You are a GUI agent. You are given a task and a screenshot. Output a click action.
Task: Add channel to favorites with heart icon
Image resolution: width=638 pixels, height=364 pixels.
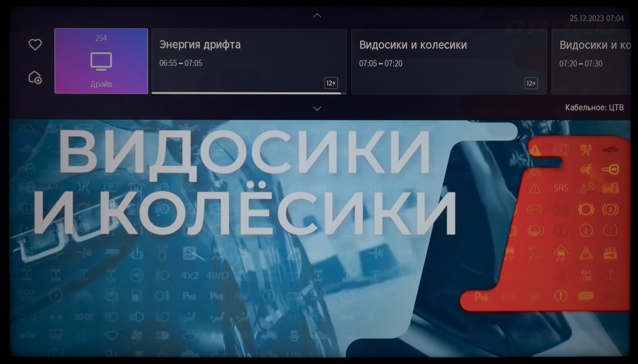click(x=35, y=45)
